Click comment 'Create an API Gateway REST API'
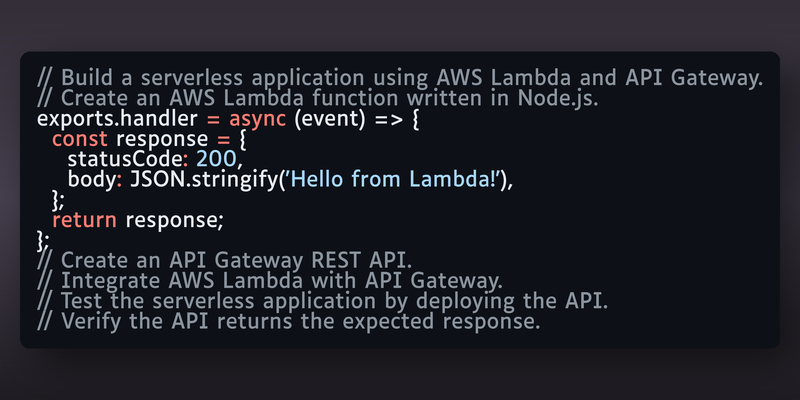This screenshot has width=800, height=400. [224, 261]
